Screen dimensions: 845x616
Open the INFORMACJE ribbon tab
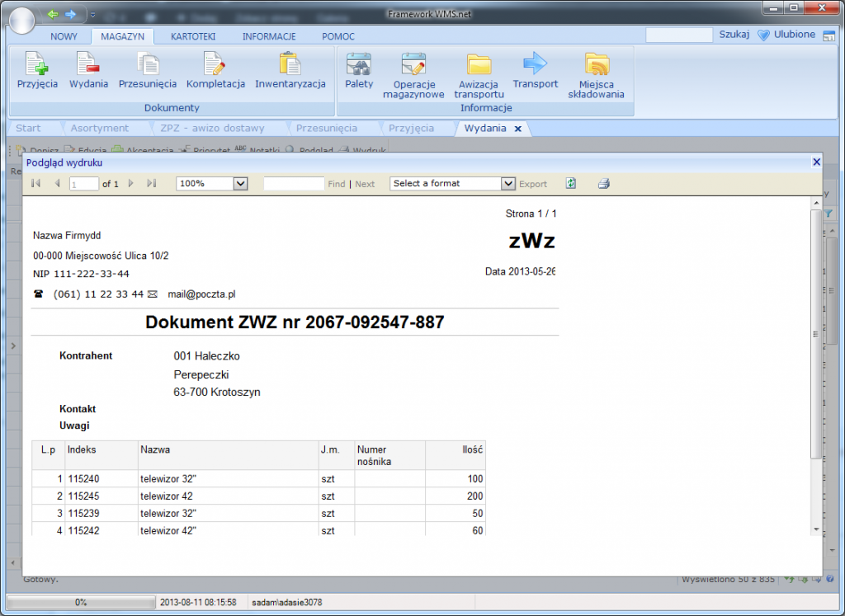click(269, 36)
